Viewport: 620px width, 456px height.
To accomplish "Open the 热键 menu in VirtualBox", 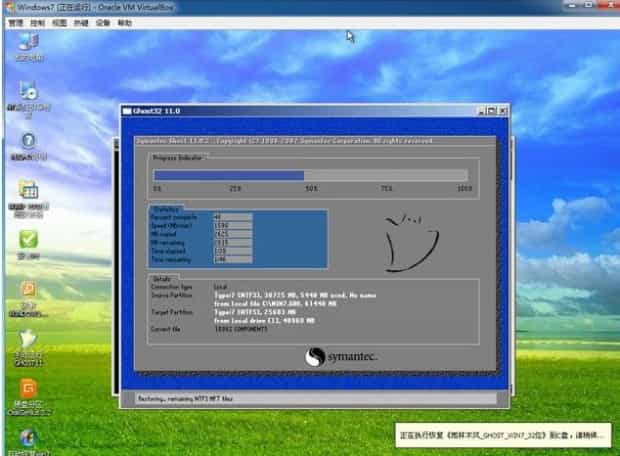I will tap(81, 23).
